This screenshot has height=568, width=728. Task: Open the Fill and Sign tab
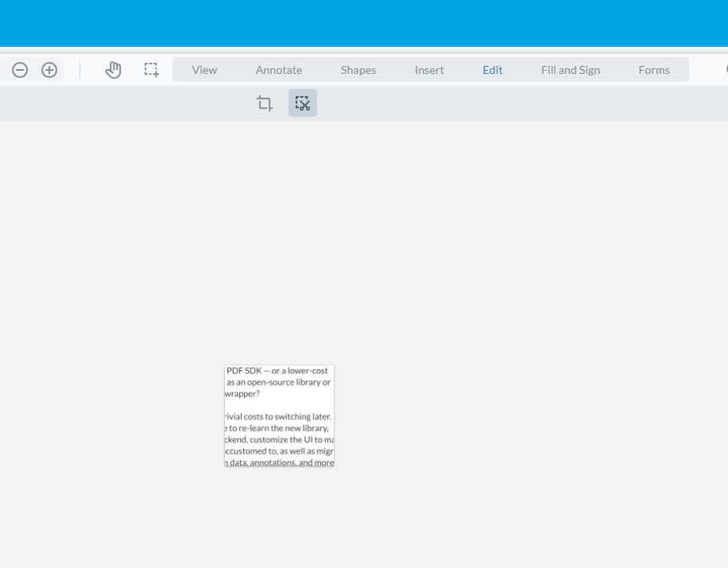point(570,70)
